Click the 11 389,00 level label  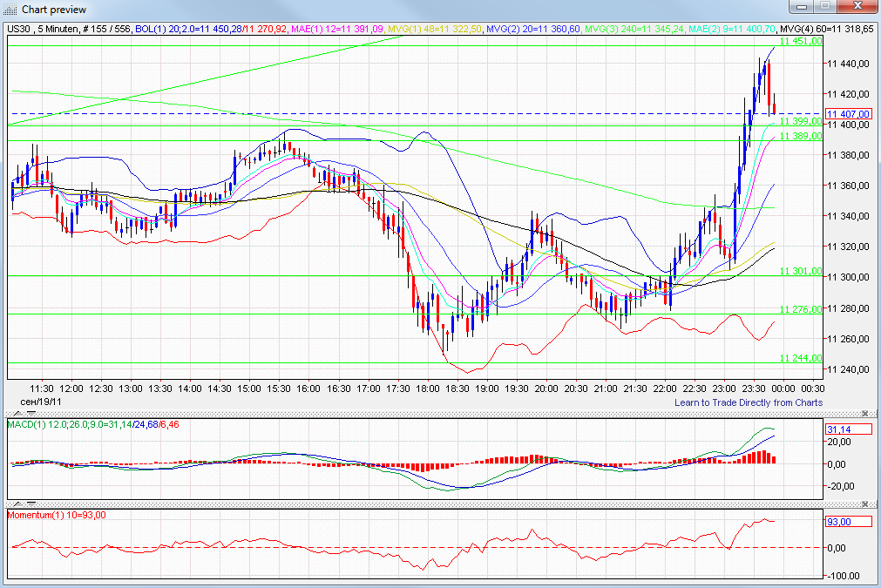click(x=801, y=136)
